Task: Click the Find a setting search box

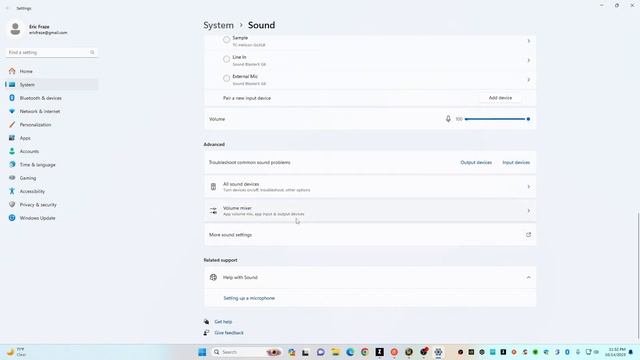Action: 51,52
